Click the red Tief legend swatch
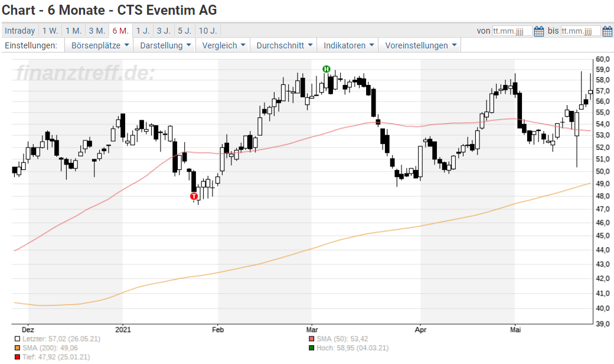This screenshot has width=614, height=364. [17, 357]
